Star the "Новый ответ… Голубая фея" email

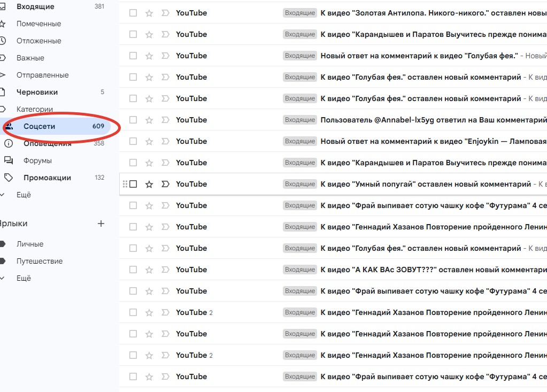tap(149, 56)
